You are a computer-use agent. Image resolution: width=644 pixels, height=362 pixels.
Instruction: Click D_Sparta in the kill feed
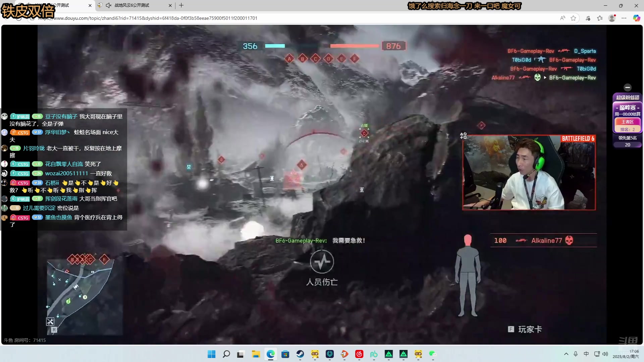click(585, 51)
